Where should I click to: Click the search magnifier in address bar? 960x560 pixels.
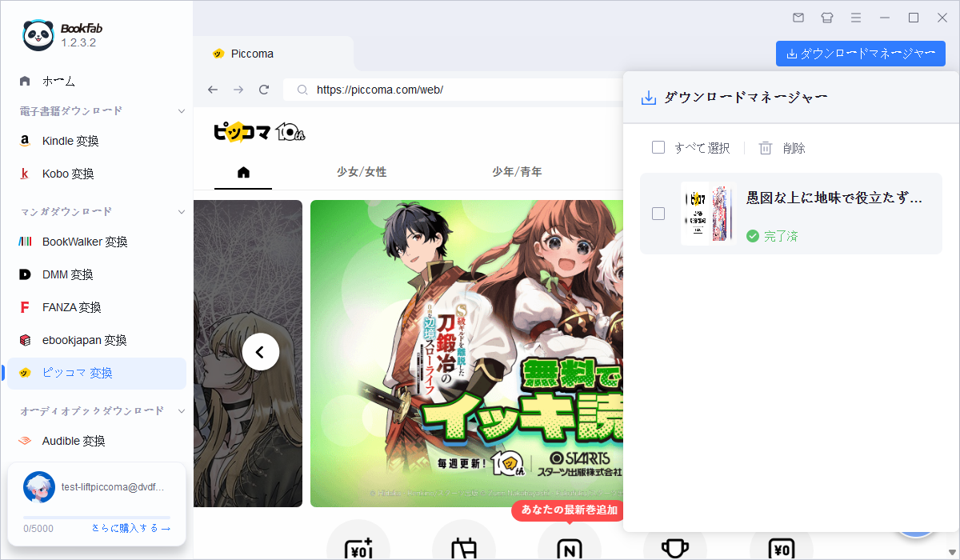click(x=302, y=90)
